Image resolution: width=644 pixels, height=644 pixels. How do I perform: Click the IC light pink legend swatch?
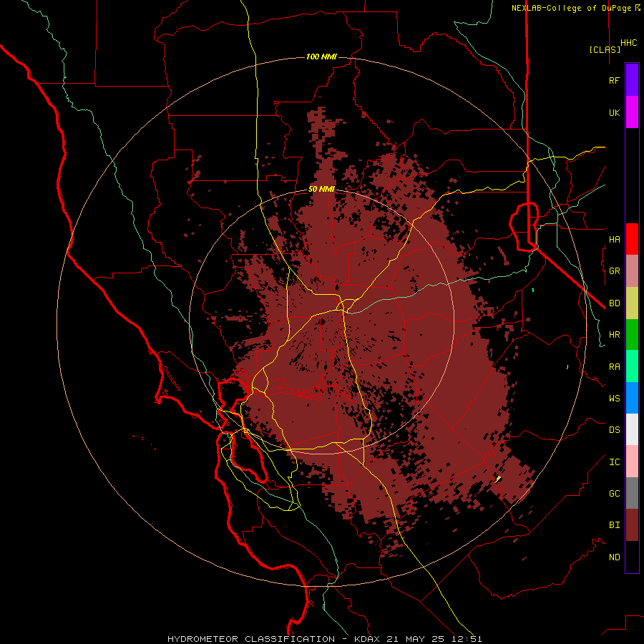click(x=632, y=462)
